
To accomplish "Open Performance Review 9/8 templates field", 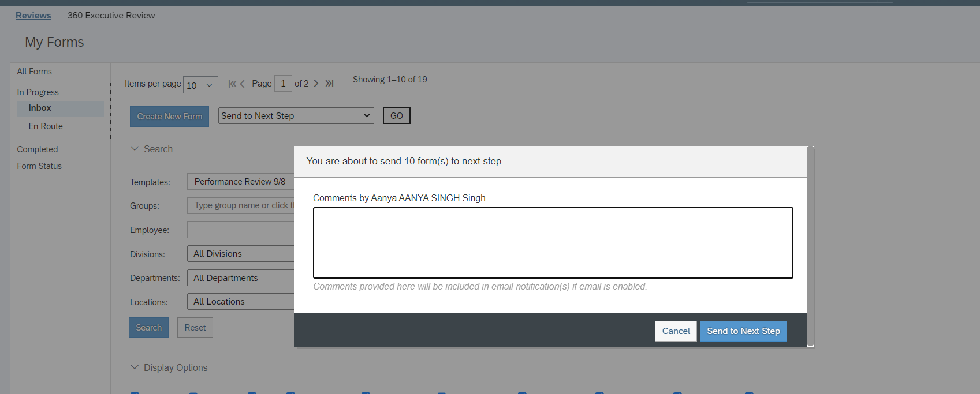I will [240, 182].
